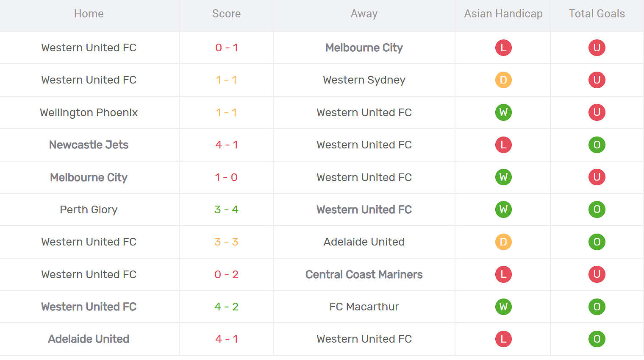Open the Newcastle Jets team link
The image size is (644, 360).
coord(89,145)
